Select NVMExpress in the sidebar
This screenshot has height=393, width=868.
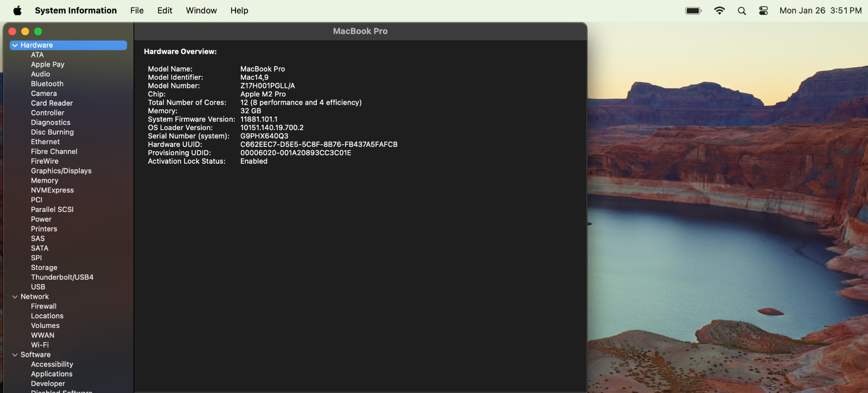[x=53, y=190]
